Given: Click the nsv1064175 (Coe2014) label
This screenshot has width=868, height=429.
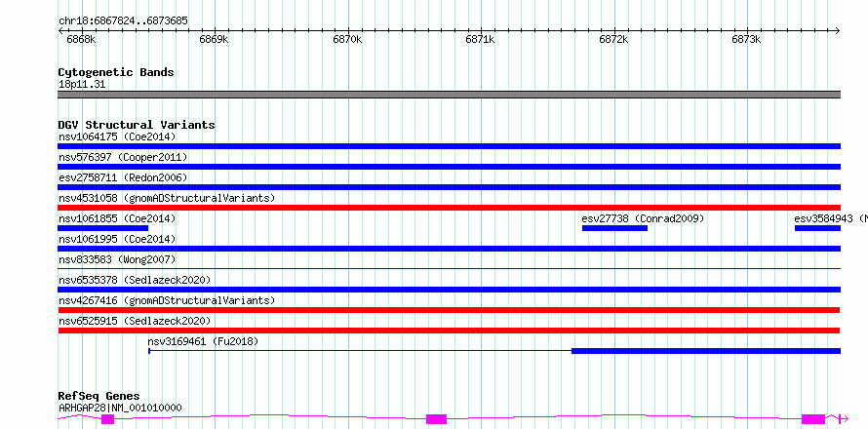Looking at the screenshot, I should coord(117,136).
